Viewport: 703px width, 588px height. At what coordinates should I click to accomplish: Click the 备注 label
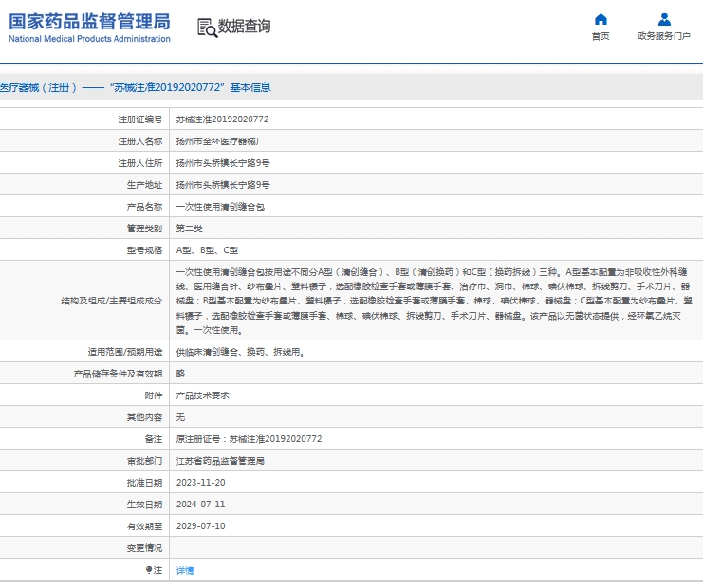pos(154,439)
